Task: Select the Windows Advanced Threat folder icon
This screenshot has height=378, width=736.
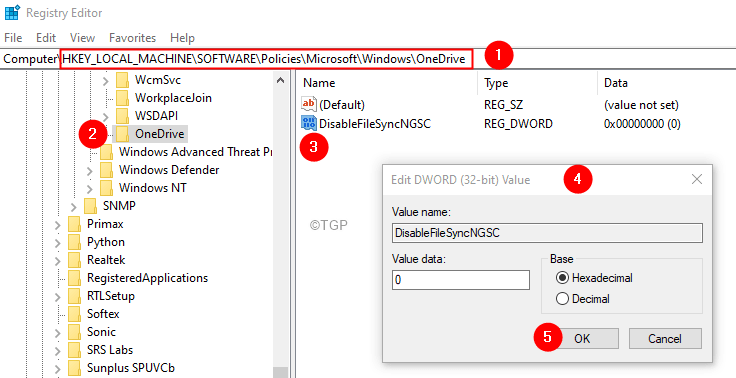Action: 107,152
